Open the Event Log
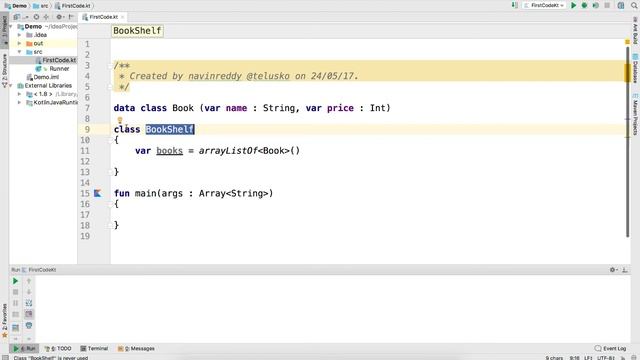 click(x=611, y=349)
